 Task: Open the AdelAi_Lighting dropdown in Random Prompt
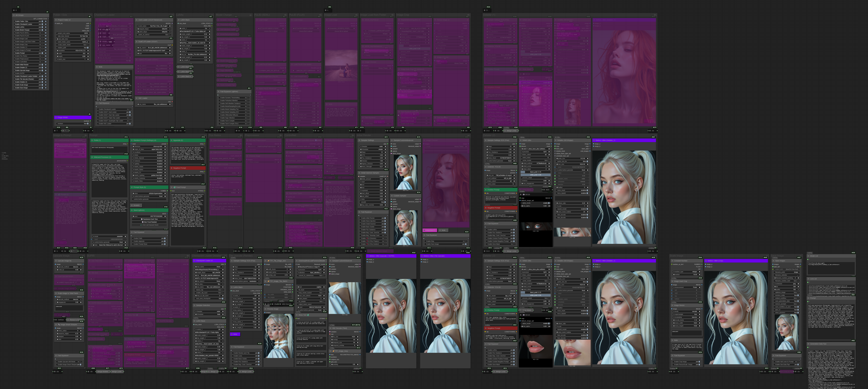[x=149, y=175]
